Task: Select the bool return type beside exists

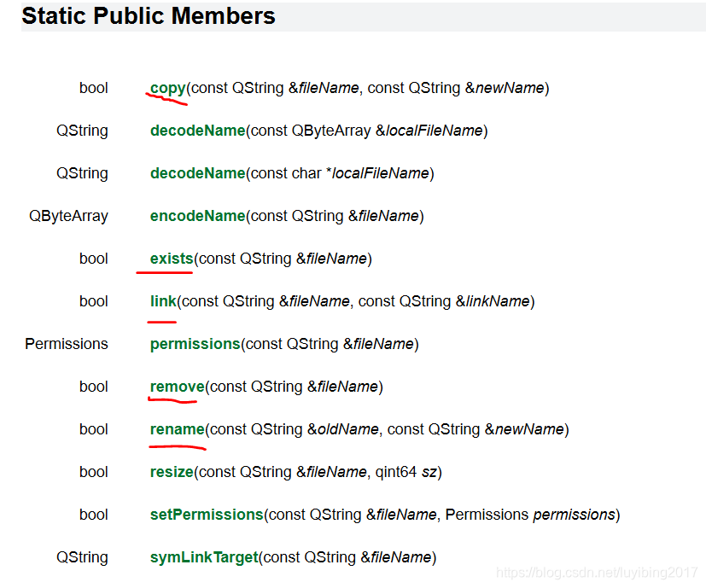Action: (x=94, y=259)
